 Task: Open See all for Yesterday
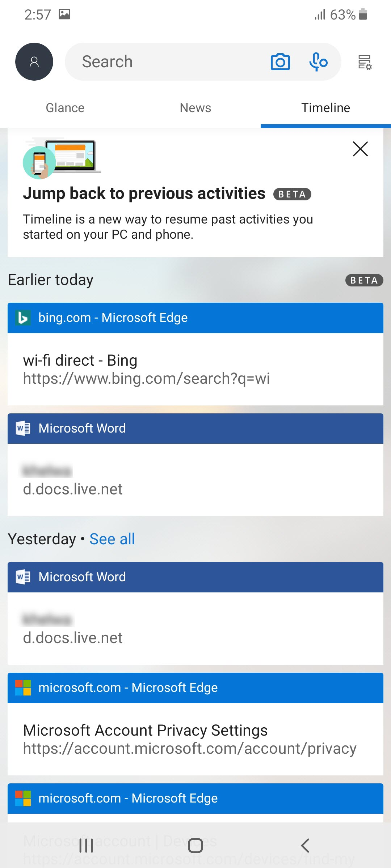[112, 539]
